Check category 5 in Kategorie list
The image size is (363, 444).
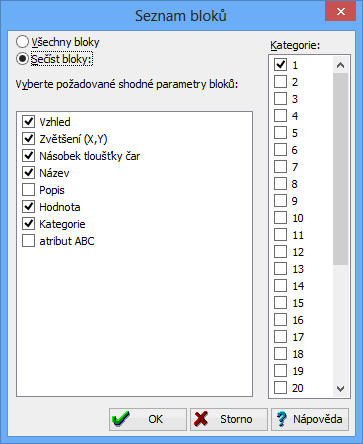point(280,133)
